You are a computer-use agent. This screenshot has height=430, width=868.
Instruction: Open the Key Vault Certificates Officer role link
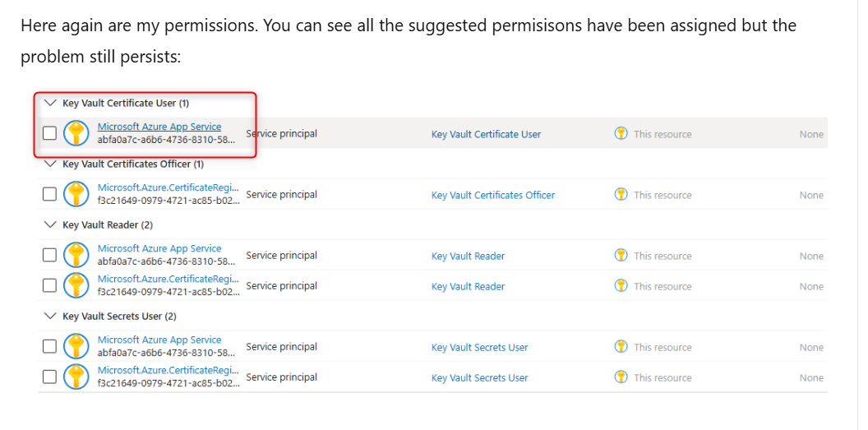[492, 195]
